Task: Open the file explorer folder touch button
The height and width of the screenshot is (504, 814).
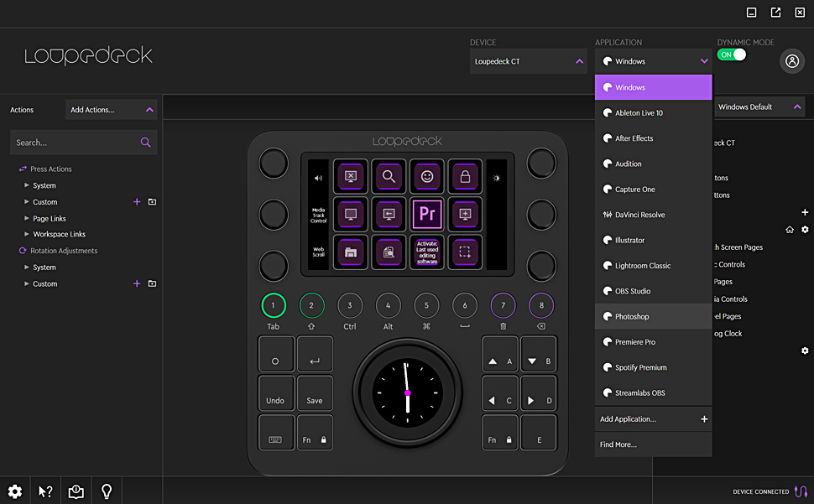Action: click(351, 252)
